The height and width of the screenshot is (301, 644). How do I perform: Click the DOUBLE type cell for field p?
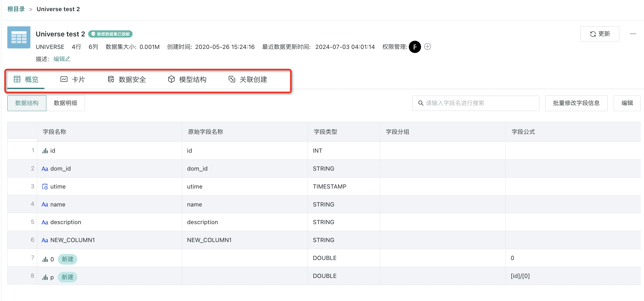click(344, 276)
